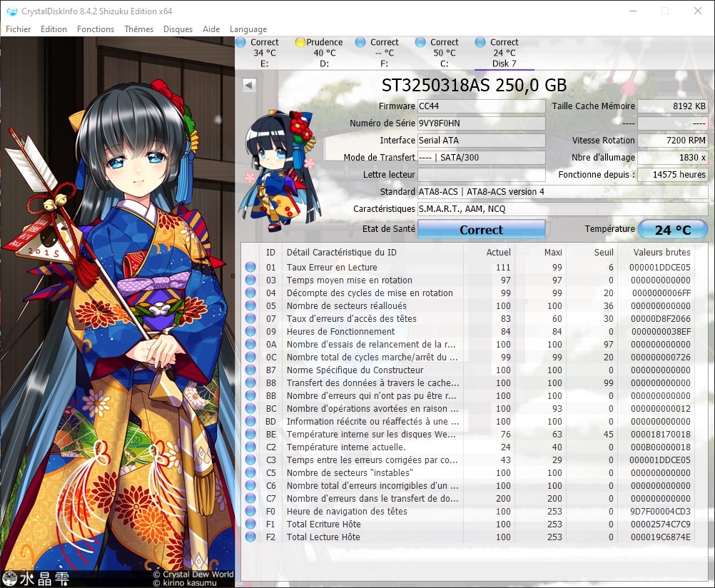Screen dimensions: 715x588
Task: Select drive D: Prudence disk tab
Action: coord(324,53)
